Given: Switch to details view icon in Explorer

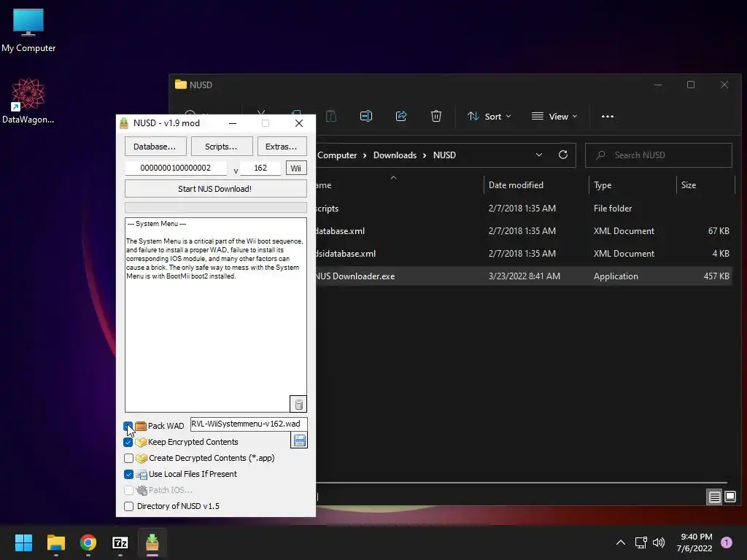Looking at the screenshot, I should [714, 497].
